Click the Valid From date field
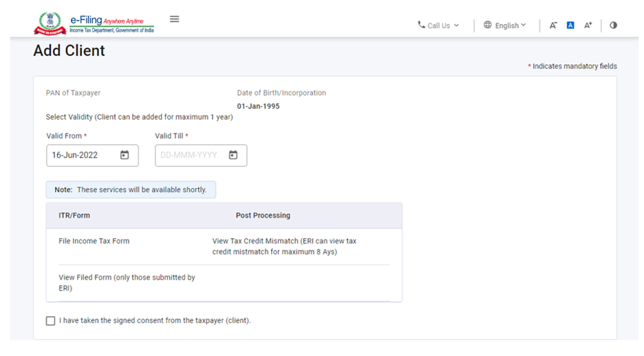Image resolution: width=644 pixels, height=356 pixels. pyautogui.click(x=83, y=155)
